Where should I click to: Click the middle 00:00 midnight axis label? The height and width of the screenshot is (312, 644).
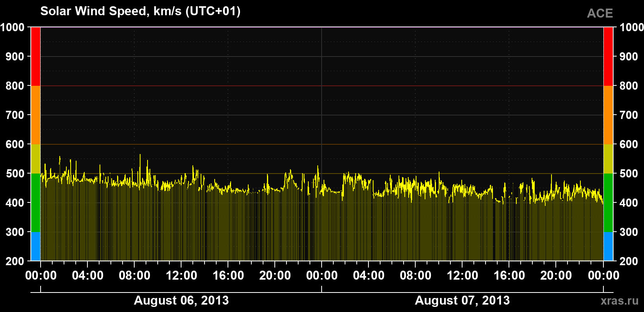322,275
